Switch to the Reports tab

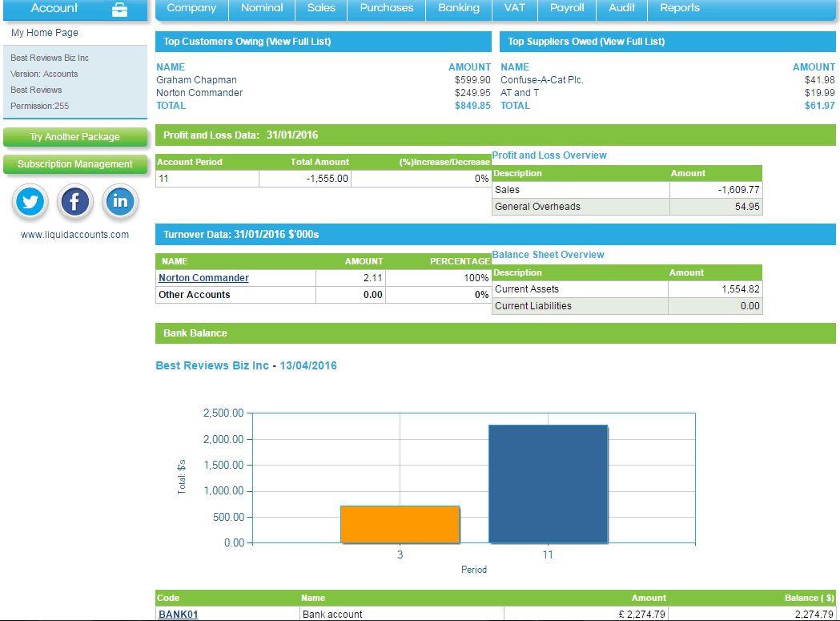[679, 8]
